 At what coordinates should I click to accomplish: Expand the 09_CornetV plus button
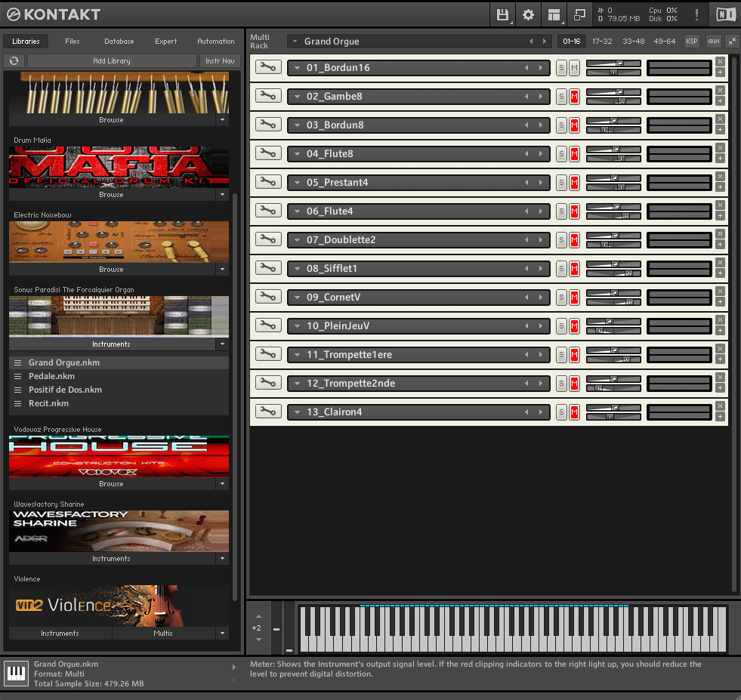click(x=720, y=302)
